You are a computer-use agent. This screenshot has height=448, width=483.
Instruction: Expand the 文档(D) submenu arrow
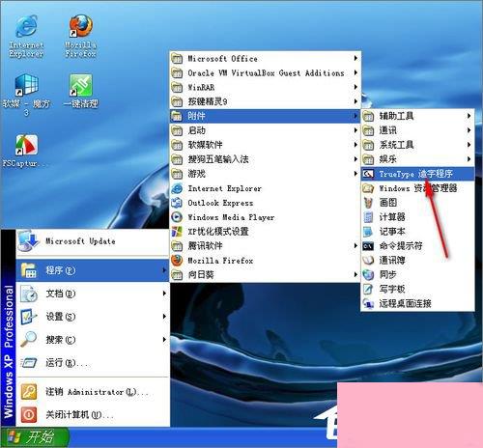coord(164,294)
